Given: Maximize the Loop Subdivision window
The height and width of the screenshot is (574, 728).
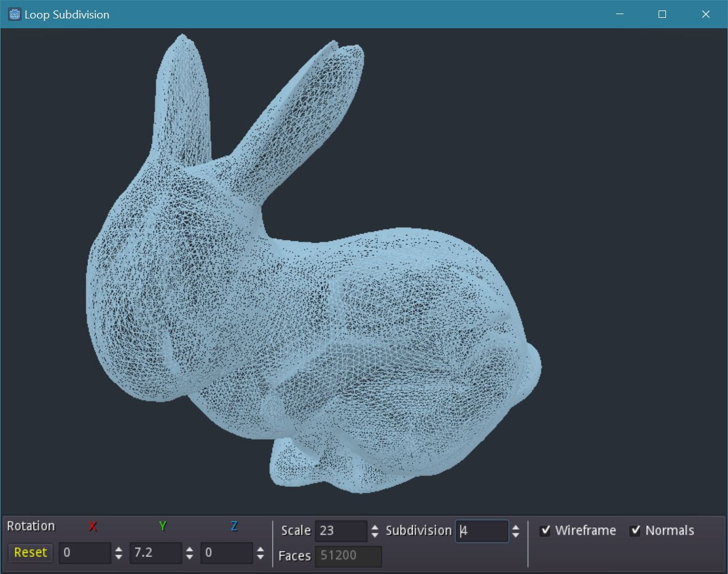Looking at the screenshot, I should [x=662, y=14].
